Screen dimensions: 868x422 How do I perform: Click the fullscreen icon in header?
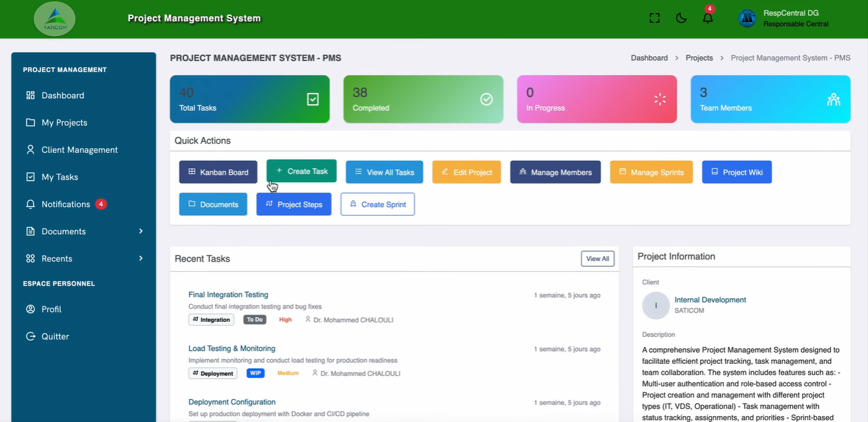[x=654, y=18]
